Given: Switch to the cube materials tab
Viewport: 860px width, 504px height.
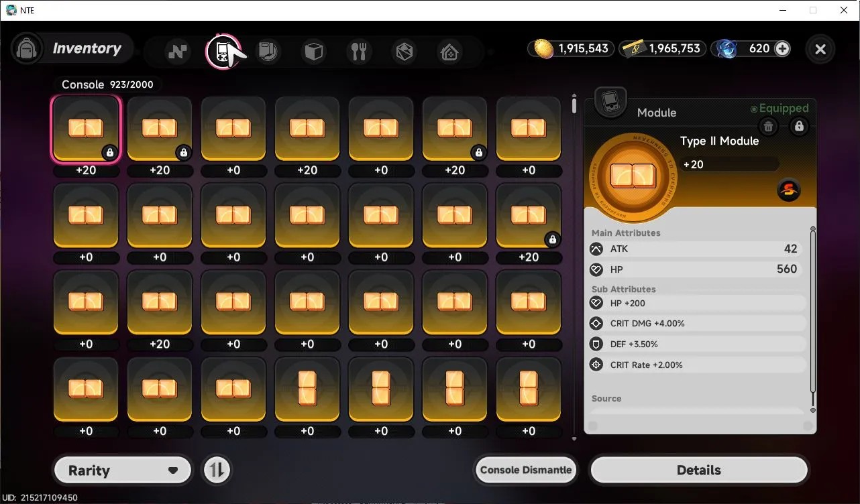Looking at the screenshot, I should click(x=313, y=51).
